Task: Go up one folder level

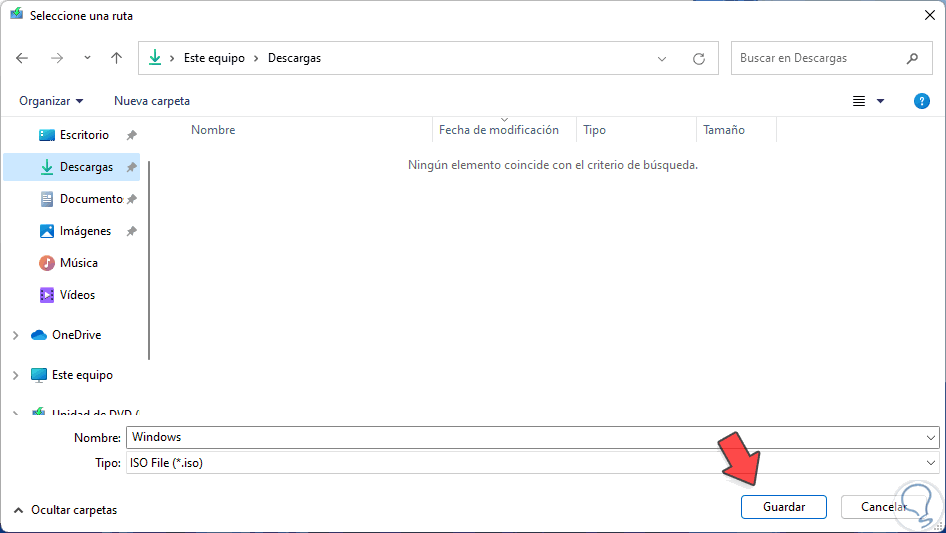Action: 116,58
